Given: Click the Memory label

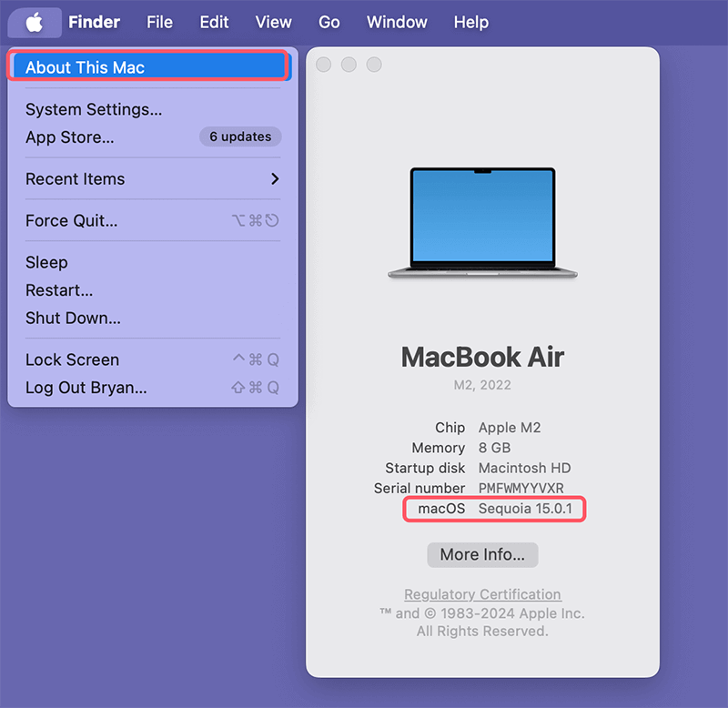Looking at the screenshot, I should (x=439, y=448).
